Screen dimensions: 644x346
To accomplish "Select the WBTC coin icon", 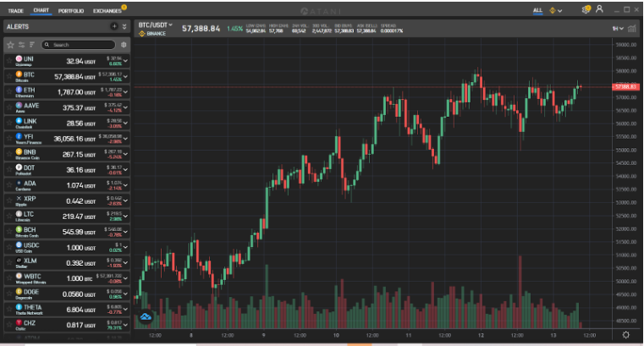I will 19,276.
